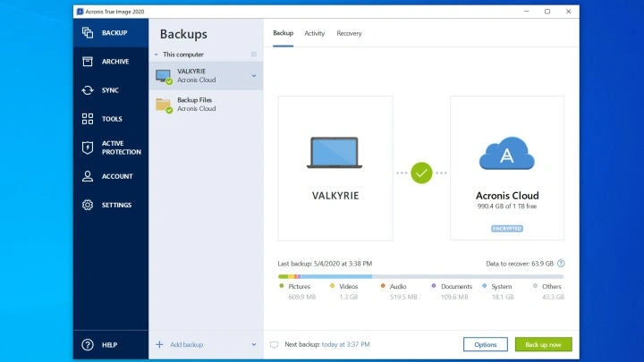Select the Backup Files Acronis Cloud entry

206,105
